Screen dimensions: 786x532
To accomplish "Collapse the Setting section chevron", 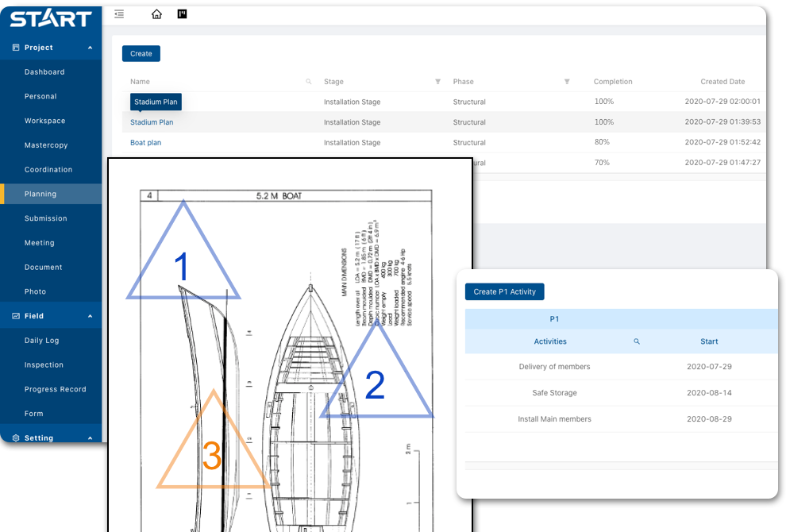I will click(91, 438).
